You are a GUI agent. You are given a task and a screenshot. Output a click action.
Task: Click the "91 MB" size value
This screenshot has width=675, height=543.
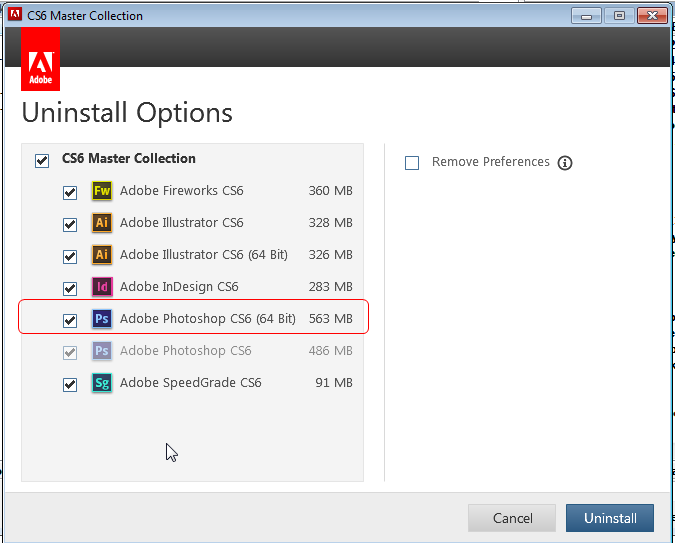334,383
